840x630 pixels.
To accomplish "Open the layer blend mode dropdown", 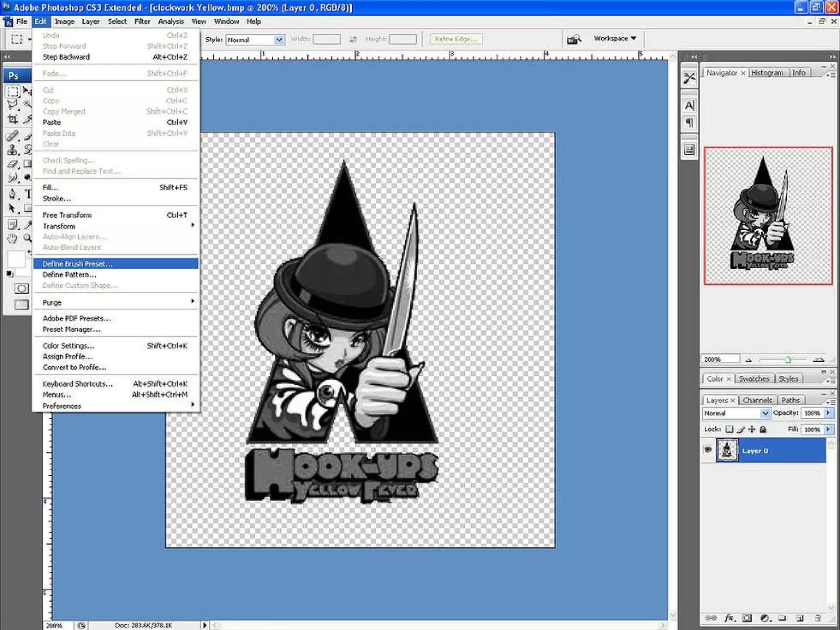I will point(765,413).
